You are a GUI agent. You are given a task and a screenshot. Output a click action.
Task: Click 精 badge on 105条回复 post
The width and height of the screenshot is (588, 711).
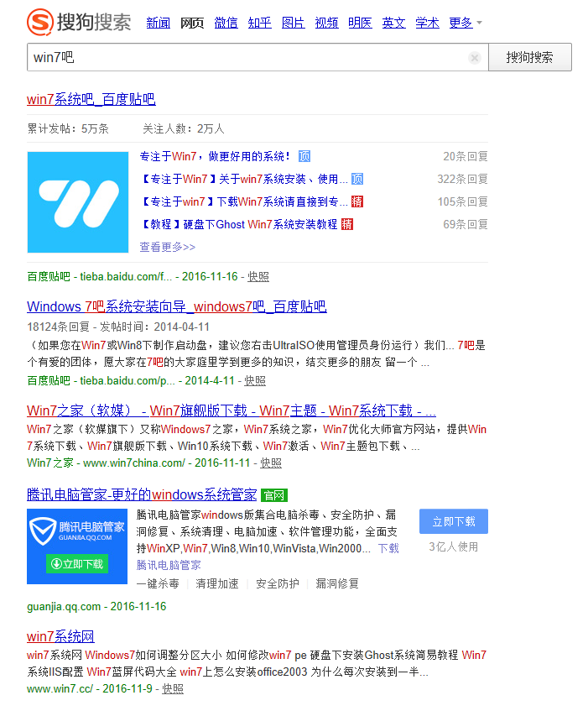[x=357, y=201]
